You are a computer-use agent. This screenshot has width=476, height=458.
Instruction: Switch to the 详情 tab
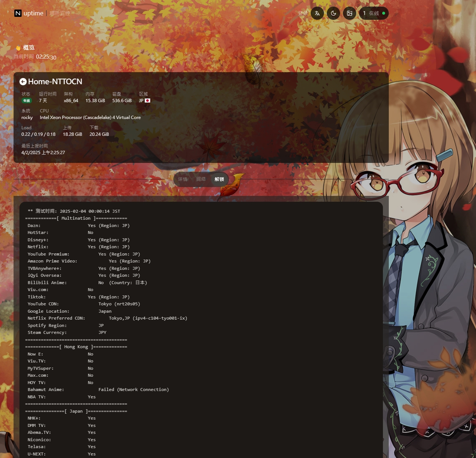click(x=183, y=179)
